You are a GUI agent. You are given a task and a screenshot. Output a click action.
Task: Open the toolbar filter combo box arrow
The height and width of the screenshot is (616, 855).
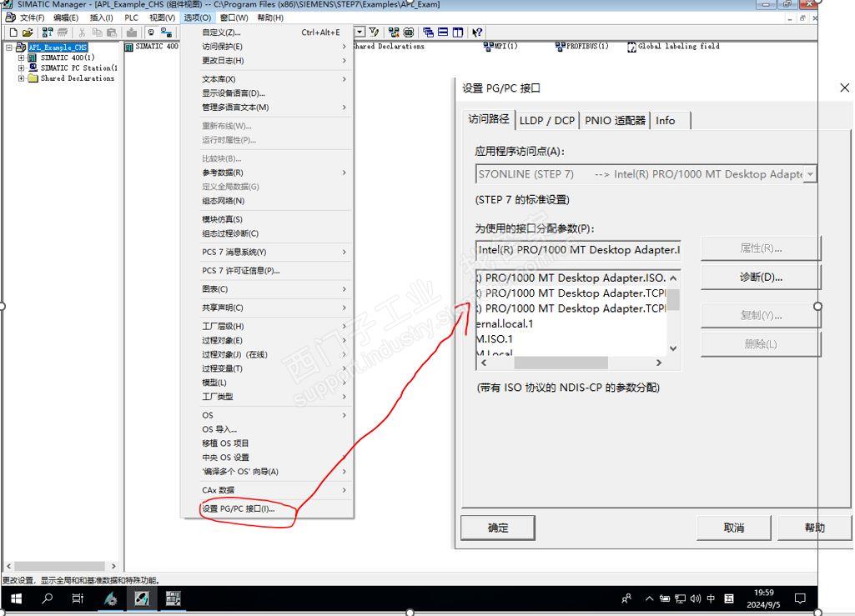coord(360,33)
